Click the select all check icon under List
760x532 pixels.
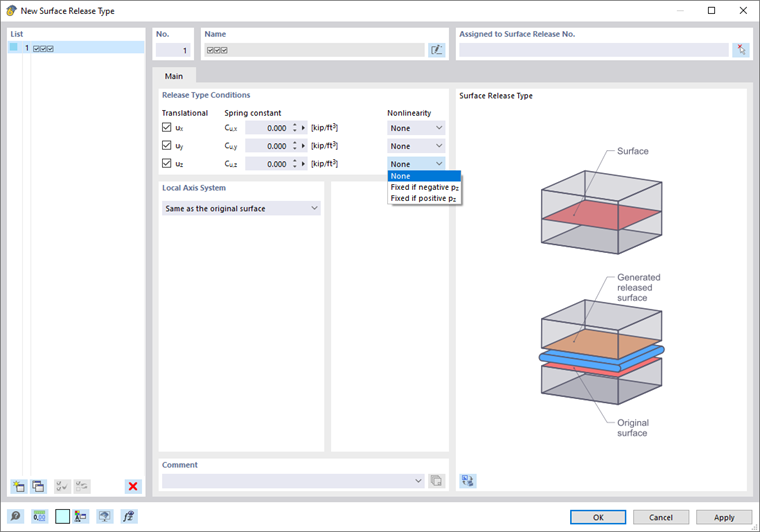tap(62, 486)
